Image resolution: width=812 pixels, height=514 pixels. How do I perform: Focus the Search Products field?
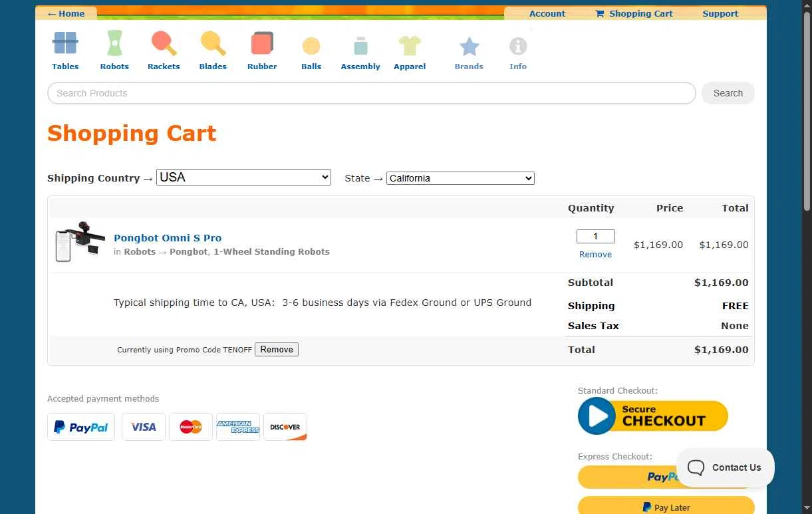click(x=372, y=93)
